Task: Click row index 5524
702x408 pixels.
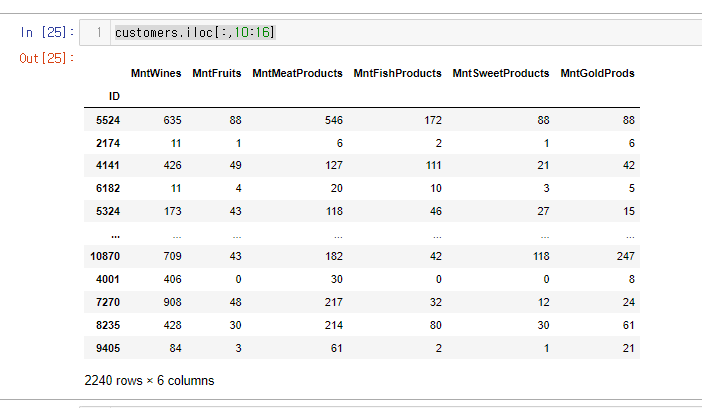Action: 108,120
